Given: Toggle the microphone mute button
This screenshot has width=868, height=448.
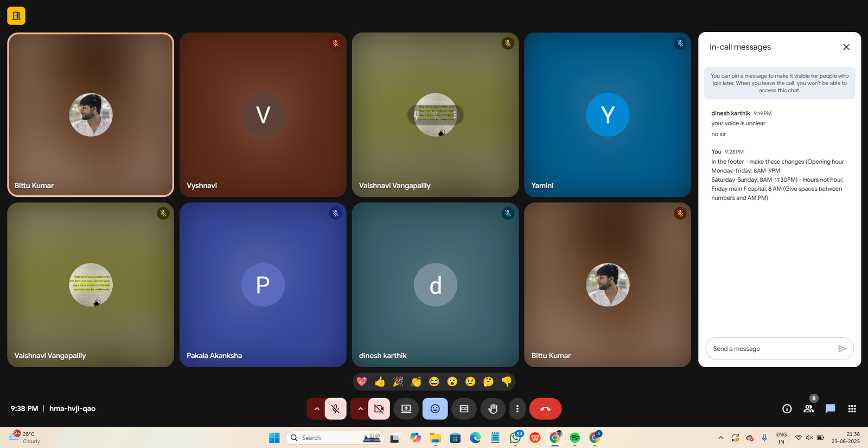Looking at the screenshot, I should [x=335, y=409].
